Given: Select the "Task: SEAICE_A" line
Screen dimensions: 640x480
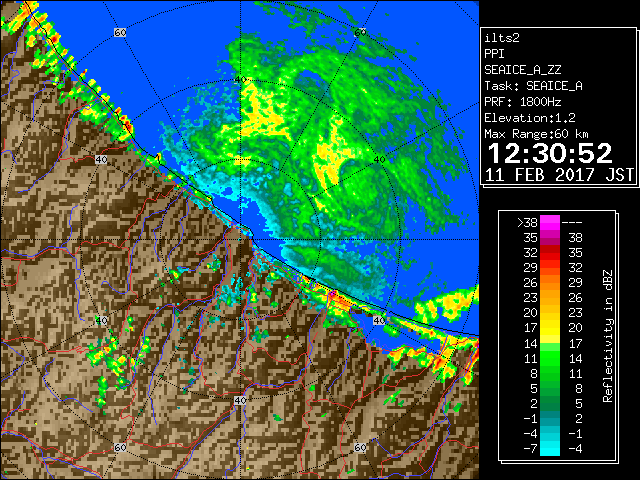Looking at the screenshot, I should point(533,86).
